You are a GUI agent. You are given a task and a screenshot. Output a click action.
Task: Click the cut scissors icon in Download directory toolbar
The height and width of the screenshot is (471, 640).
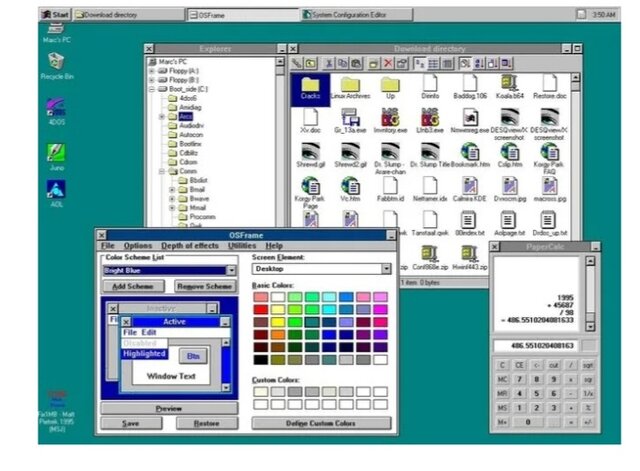pos(328,63)
